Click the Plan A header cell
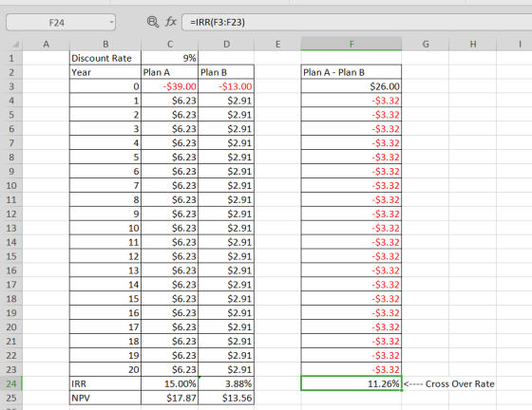This screenshot has height=410, width=532. pyautogui.click(x=170, y=72)
